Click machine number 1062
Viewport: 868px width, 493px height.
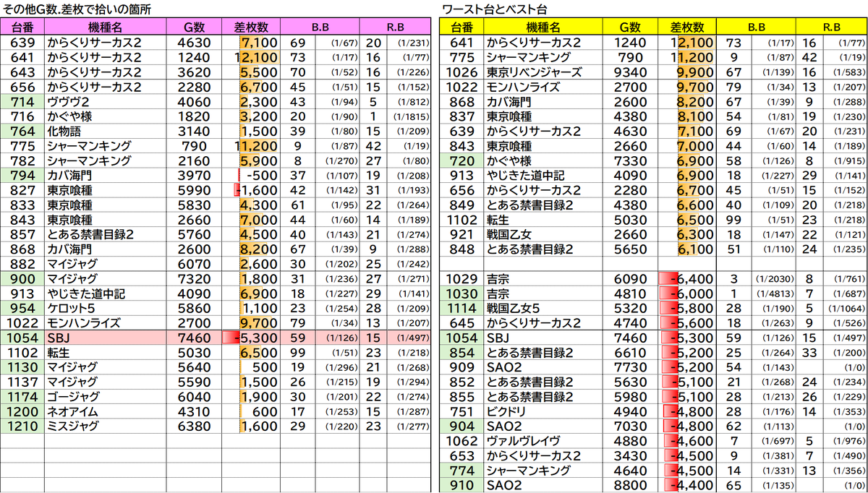461,440
